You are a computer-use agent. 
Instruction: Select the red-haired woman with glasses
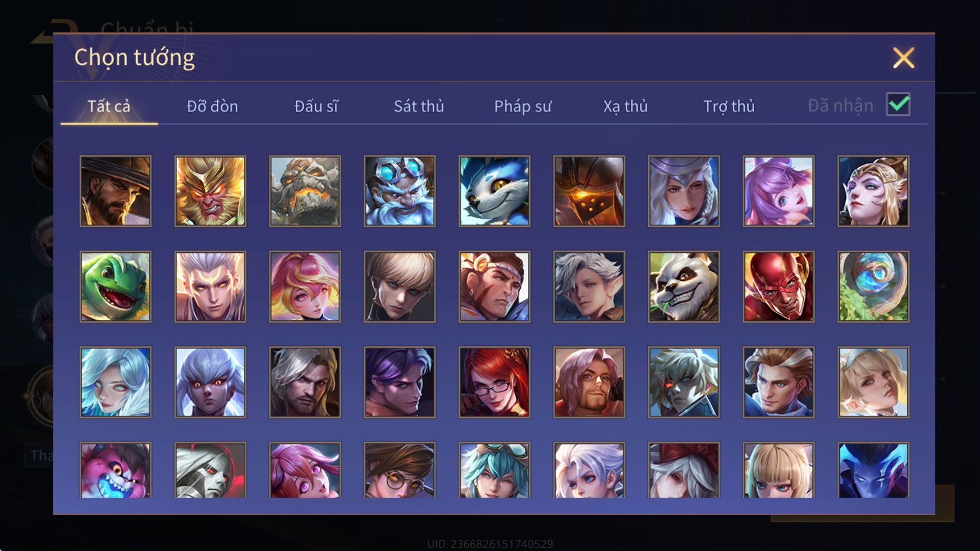click(494, 382)
